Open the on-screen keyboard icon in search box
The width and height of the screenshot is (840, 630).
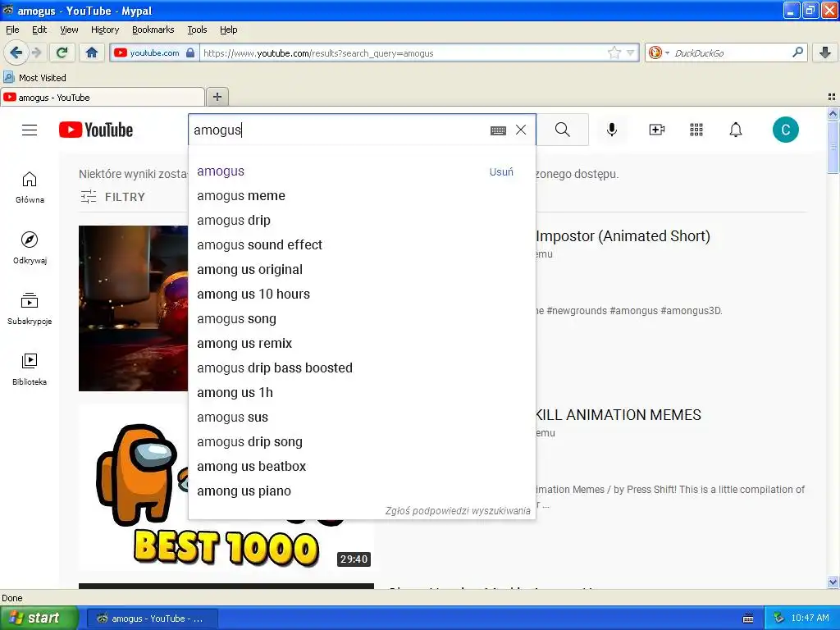pos(498,130)
